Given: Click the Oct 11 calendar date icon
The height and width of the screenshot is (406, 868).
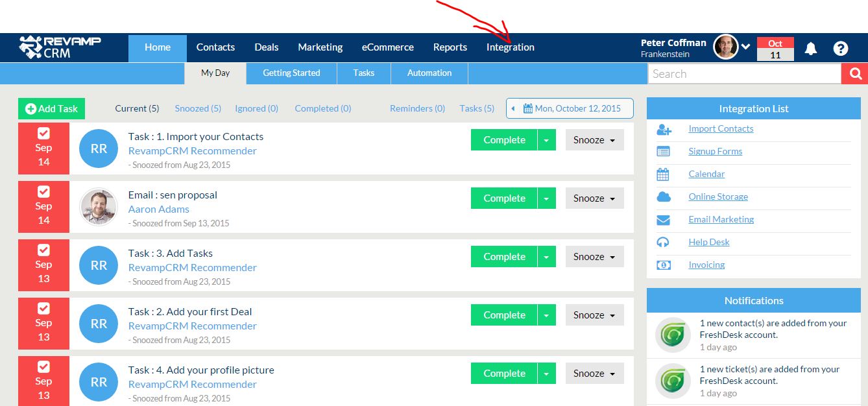Looking at the screenshot, I should (x=775, y=49).
